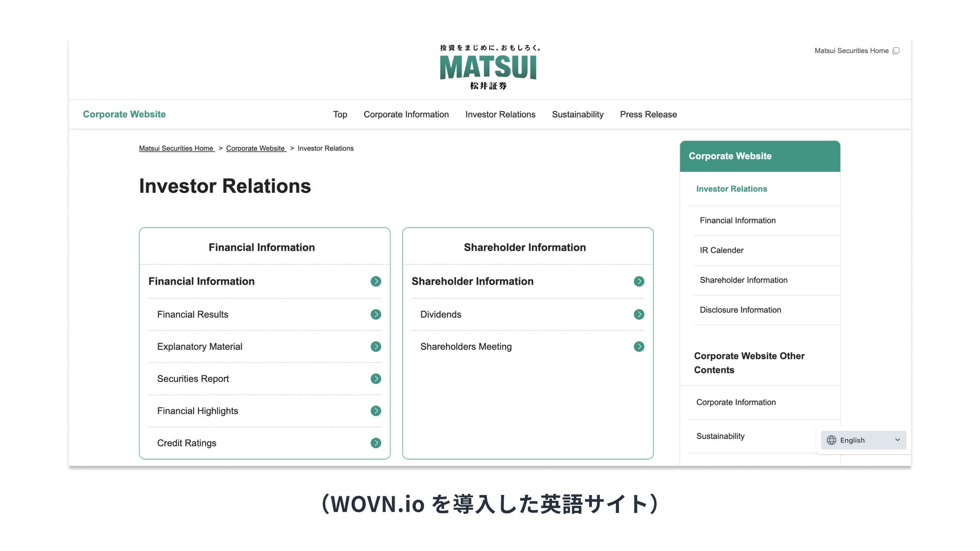The image size is (980, 551).
Task: Click the arrow icon beside Financial Highlights
Action: click(x=375, y=411)
